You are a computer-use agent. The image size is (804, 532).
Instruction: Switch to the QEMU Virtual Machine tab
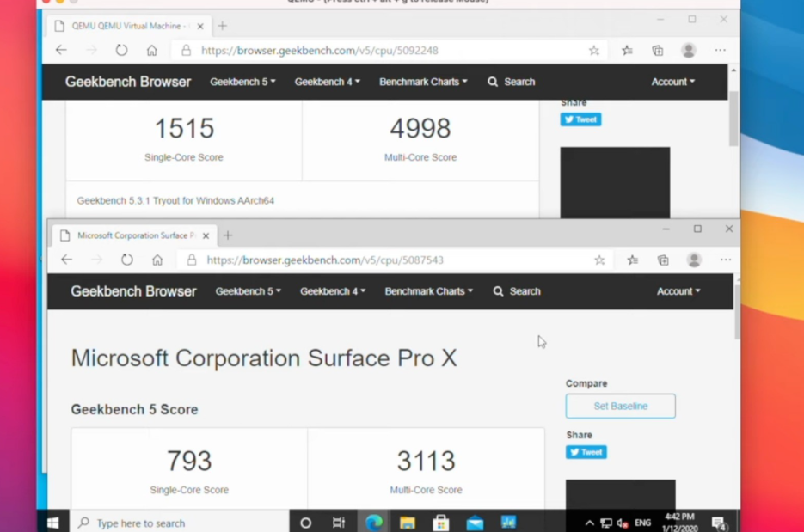(x=129, y=26)
